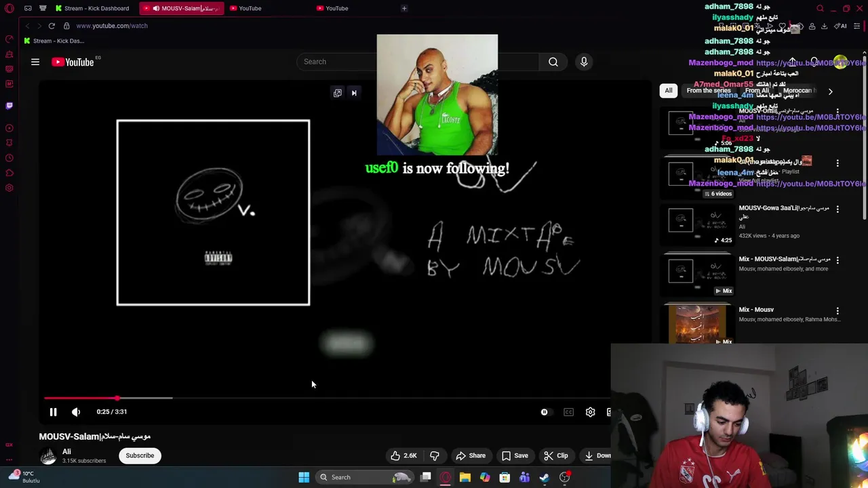This screenshot has width=868, height=488.
Task: Open Easy Setup sliders icon
Action: tap(857, 26)
